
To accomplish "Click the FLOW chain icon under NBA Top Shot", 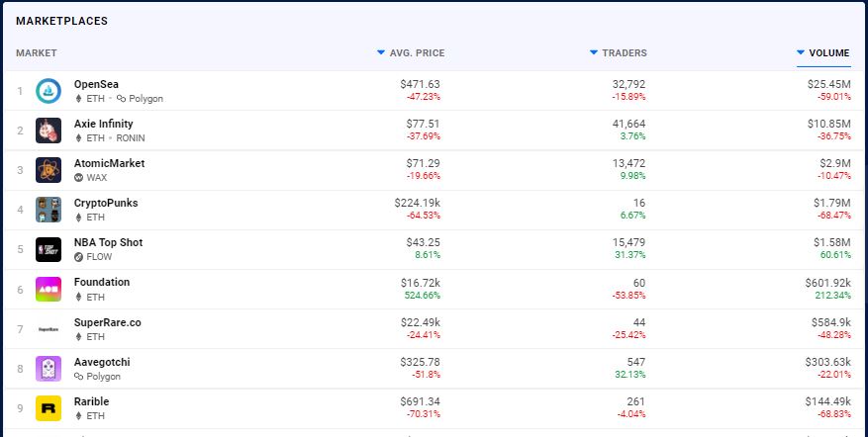I will (78, 257).
